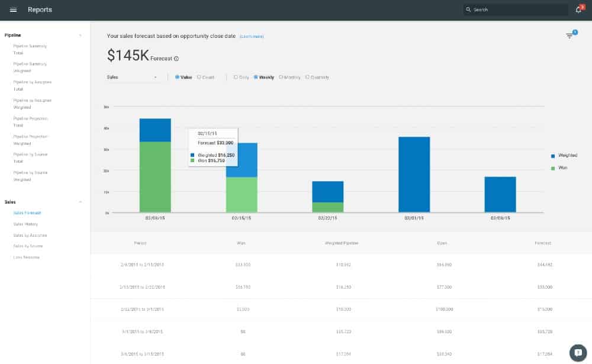
Task: Collapse the Pipeline sidebar section
Action: pos(81,36)
